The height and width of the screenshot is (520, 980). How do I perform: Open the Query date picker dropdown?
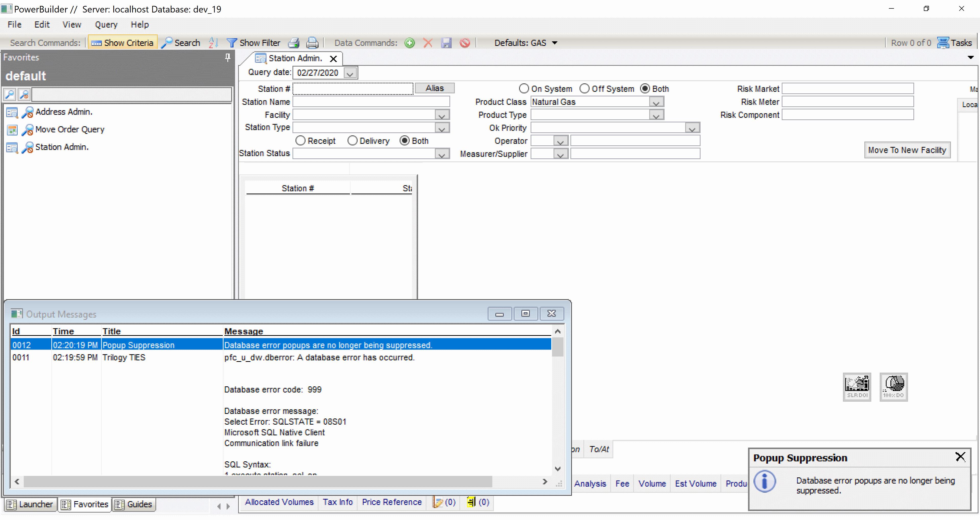click(350, 73)
